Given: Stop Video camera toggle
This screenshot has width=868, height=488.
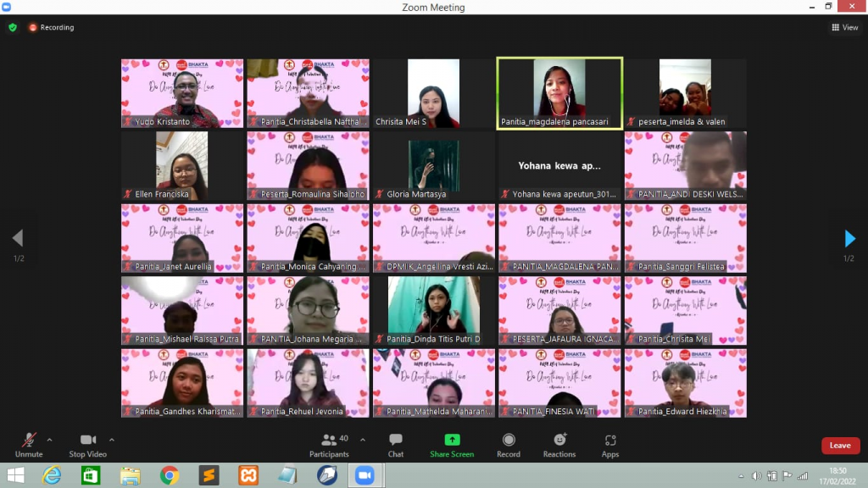Looking at the screenshot, I should (87, 444).
